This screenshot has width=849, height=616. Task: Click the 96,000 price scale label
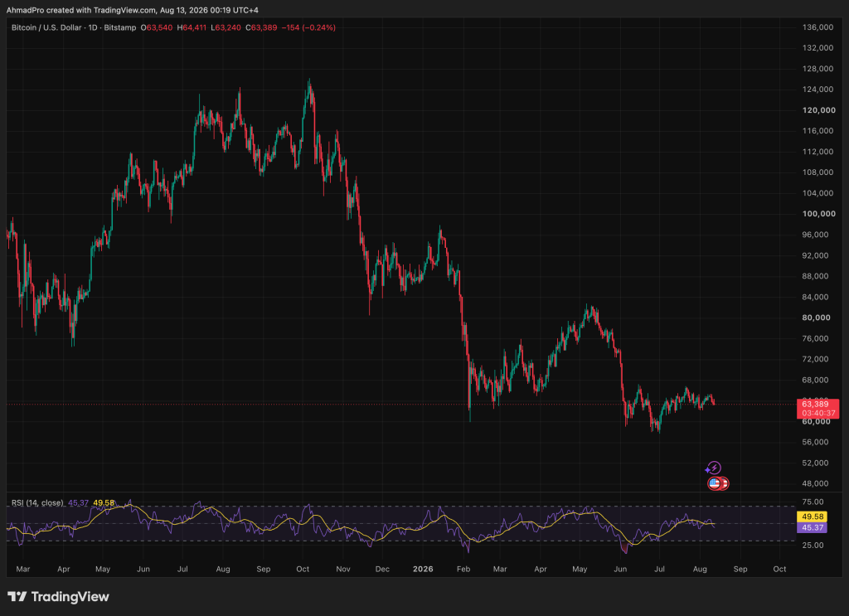coord(816,235)
